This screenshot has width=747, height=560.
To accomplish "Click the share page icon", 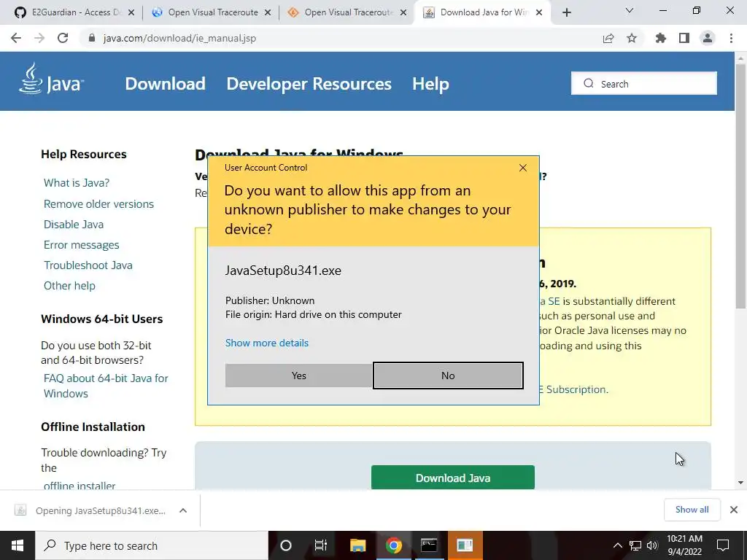I will 608,38.
